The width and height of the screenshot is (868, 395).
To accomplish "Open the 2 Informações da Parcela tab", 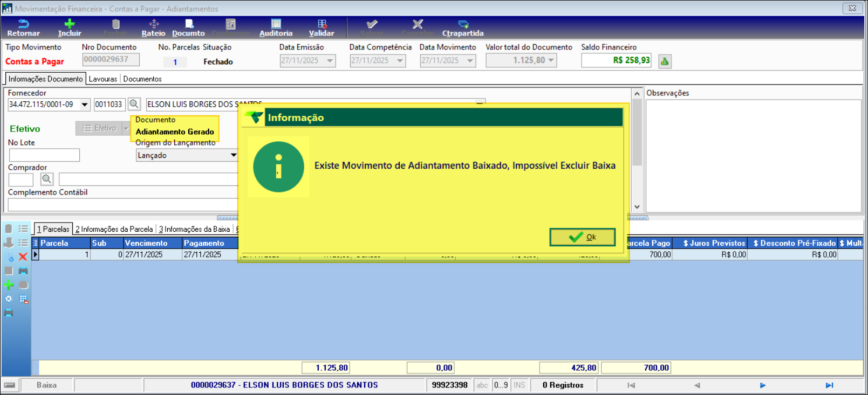I will 114,230.
